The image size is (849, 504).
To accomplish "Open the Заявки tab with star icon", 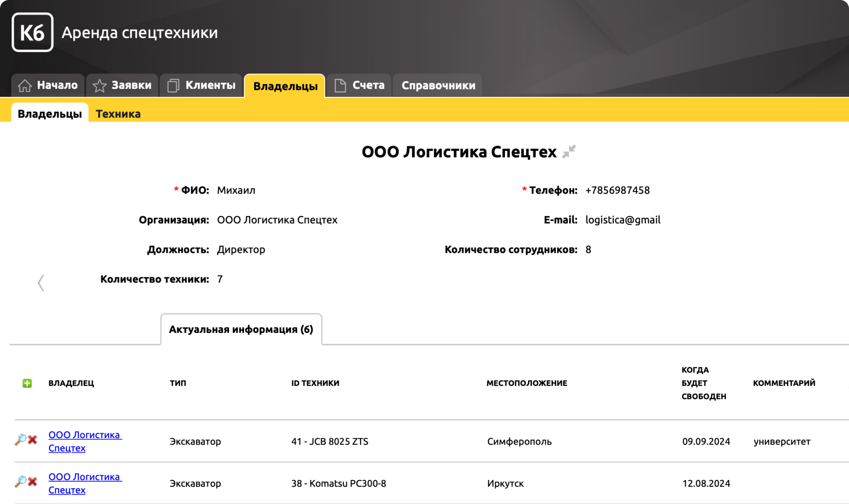I will point(122,85).
